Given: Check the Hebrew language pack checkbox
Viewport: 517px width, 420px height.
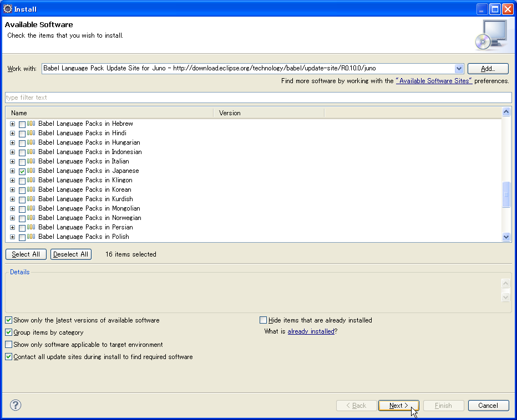Looking at the screenshot, I should (x=22, y=125).
